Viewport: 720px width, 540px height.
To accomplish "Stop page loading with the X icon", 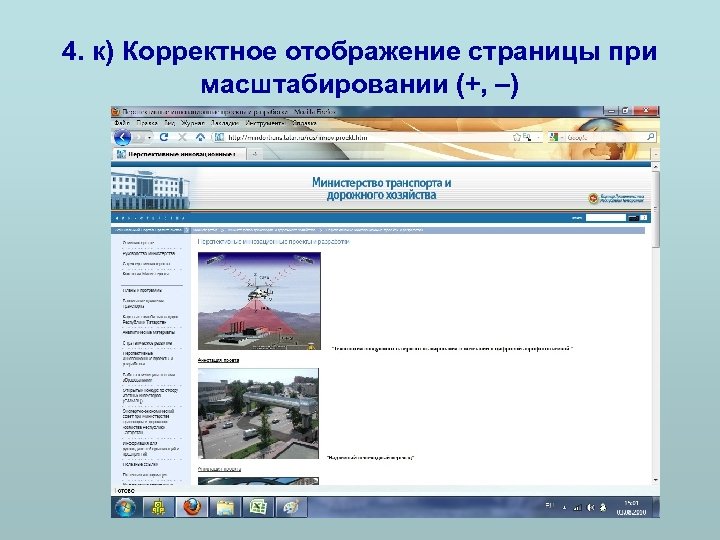I will click(182, 137).
